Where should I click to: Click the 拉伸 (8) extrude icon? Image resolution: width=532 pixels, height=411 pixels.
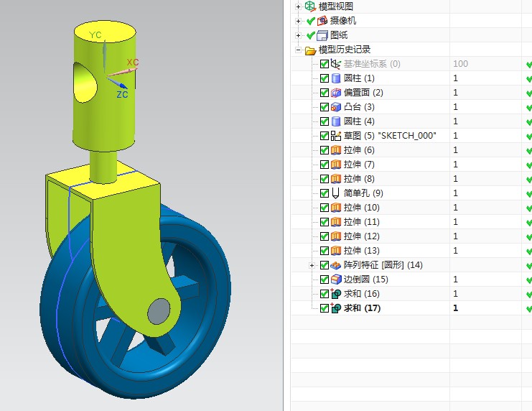click(335, 179)
